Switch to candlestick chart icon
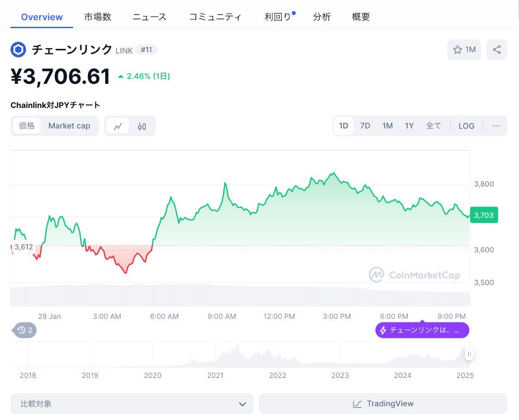Image resolution: width=519 pixels, height=420 pixels. (x=142, y=126)
